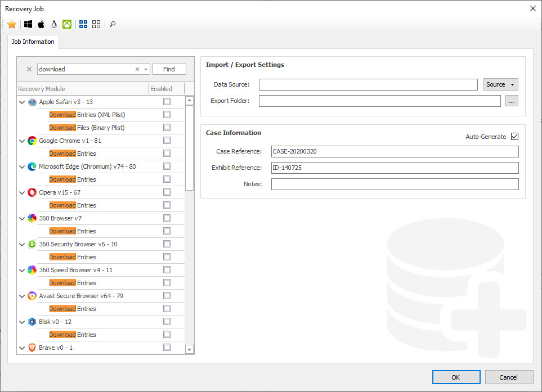
Task: Enable Microsoft Edge (Chromium) module checkbox
Action: [x=167, y=166]
